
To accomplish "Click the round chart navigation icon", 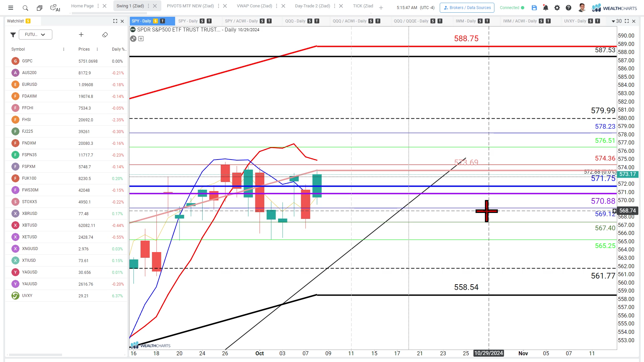I will [133, 39].
